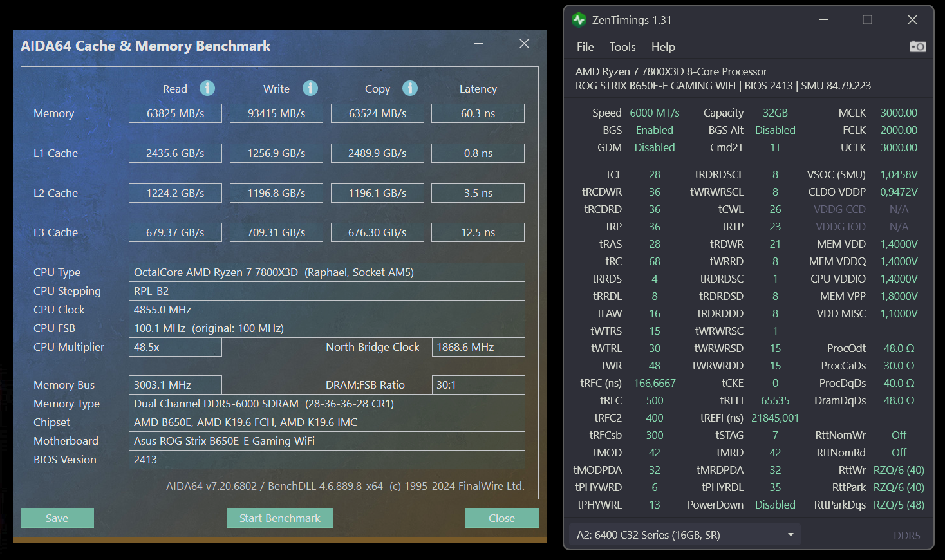945x560 pixels.
Task: Close the ZenTimings window
Action: click(x=912, y=20)
